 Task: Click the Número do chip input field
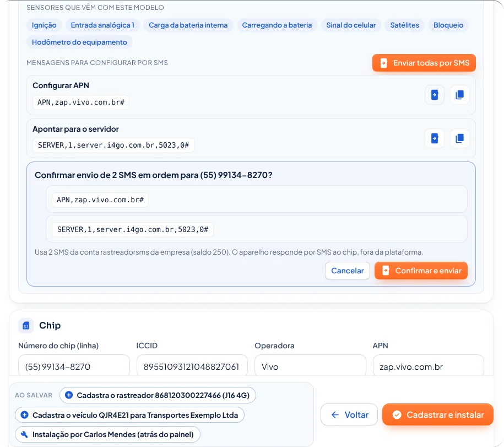point(74,367)
